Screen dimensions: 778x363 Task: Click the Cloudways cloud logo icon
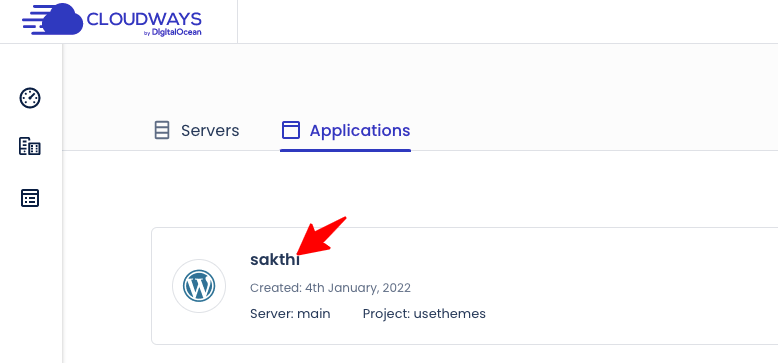pyautogui.click(x=53, y=19)
